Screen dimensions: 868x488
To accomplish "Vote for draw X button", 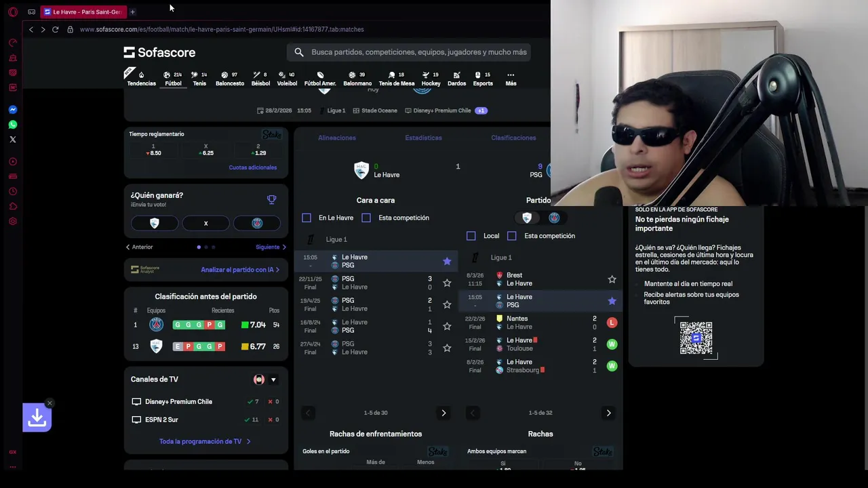I will tap(205, 223).
